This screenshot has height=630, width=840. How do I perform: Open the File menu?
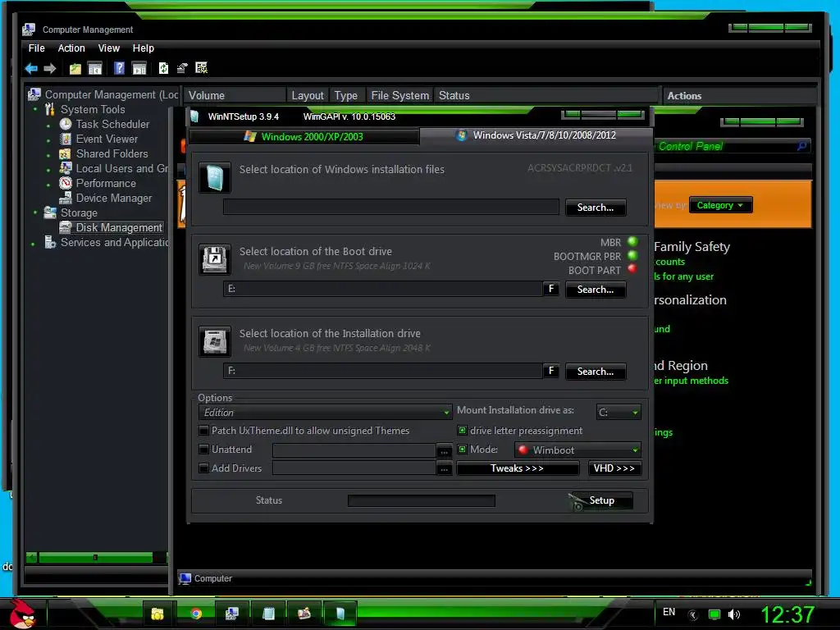tap(36, 48)
